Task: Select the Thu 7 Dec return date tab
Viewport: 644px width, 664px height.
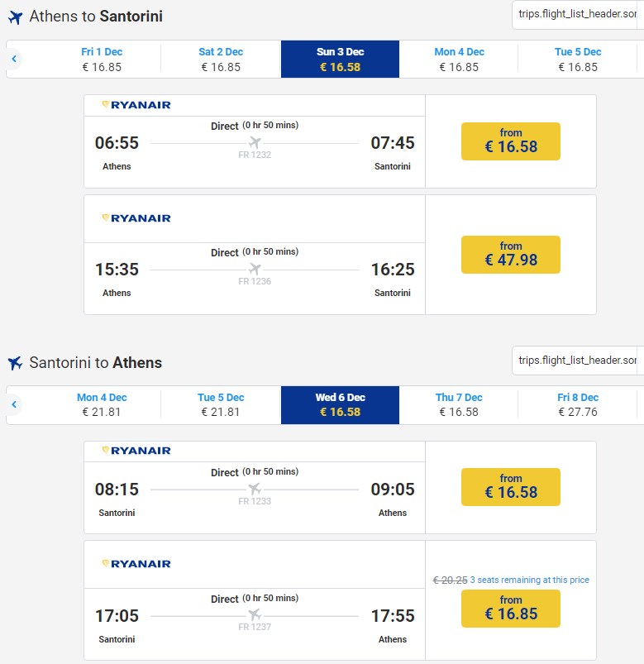Action: (459, 404)
